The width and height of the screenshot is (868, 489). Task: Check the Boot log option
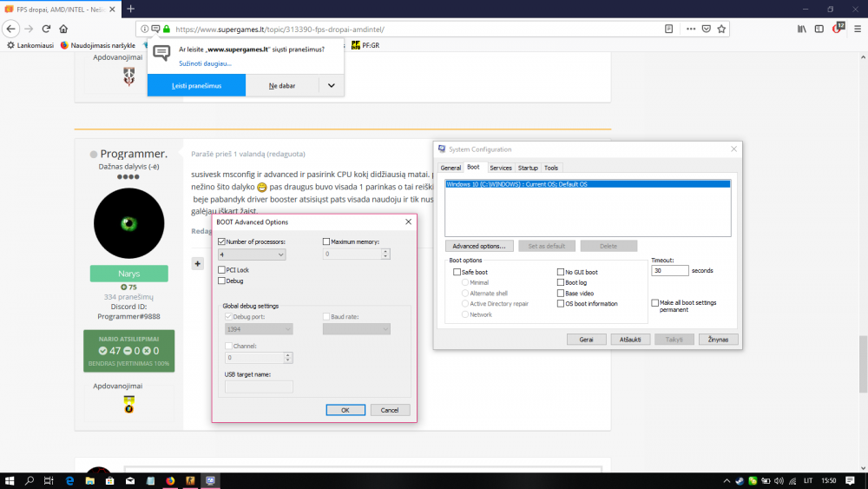point(560,282)
